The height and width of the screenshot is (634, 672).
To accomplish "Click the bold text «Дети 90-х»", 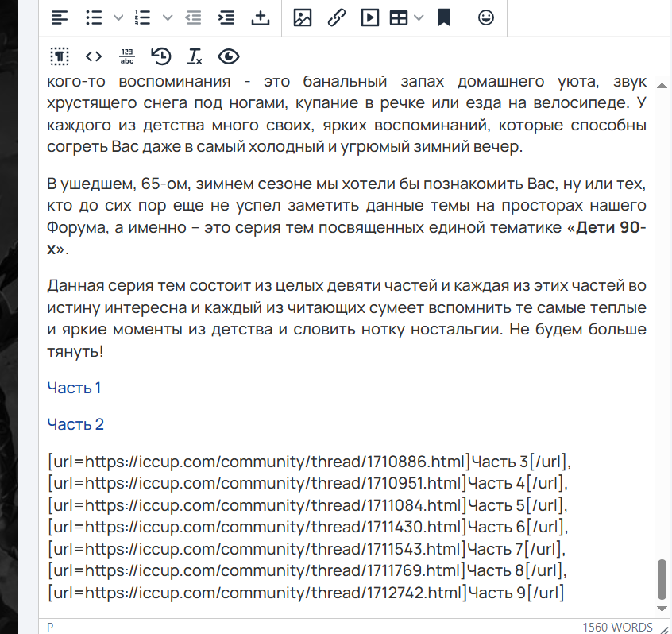I will [x=611, y=227].
